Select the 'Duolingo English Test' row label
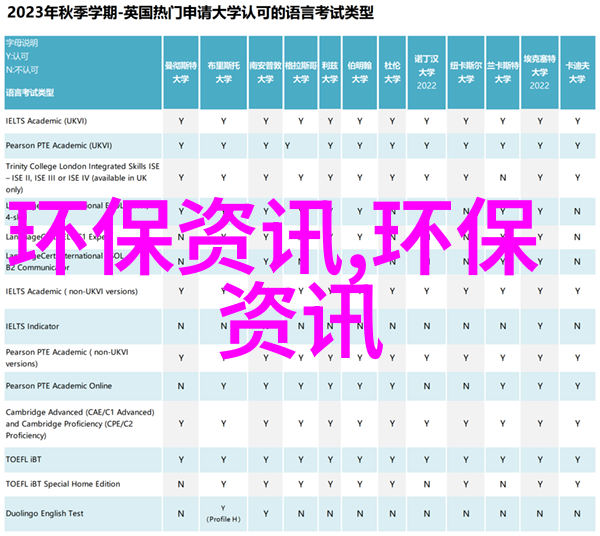 pos(45,513)
